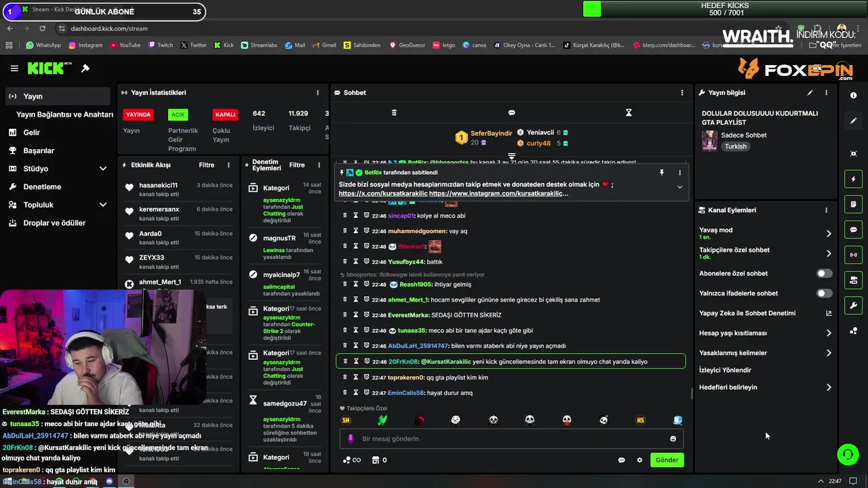Open Kanal Eylemleri three-dot menu
Image resolution: width=868 pixels, height=488 pixels.
(x=826, y=210)
